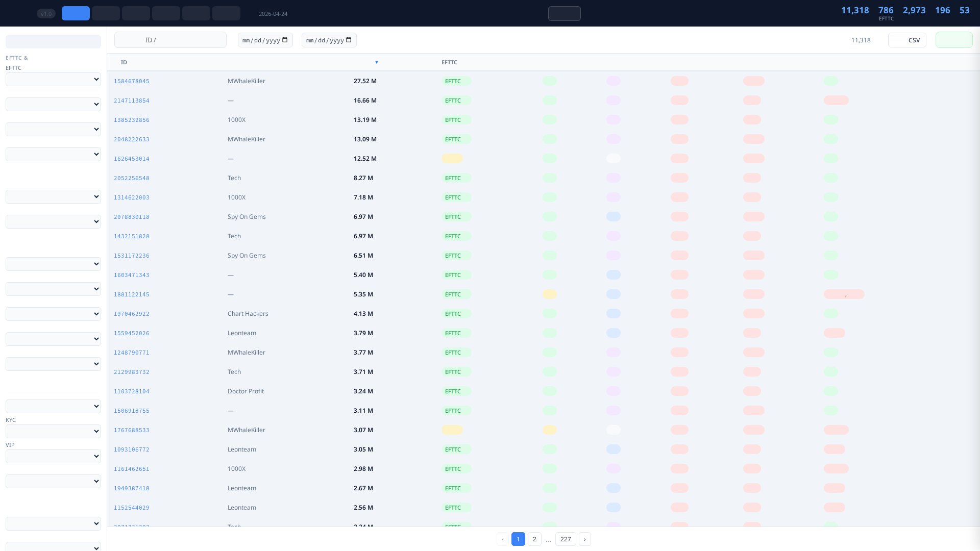The height and width of the screenshot is (551, 980).
Task: Open user ID 1881122145
Action: [132, 294]
